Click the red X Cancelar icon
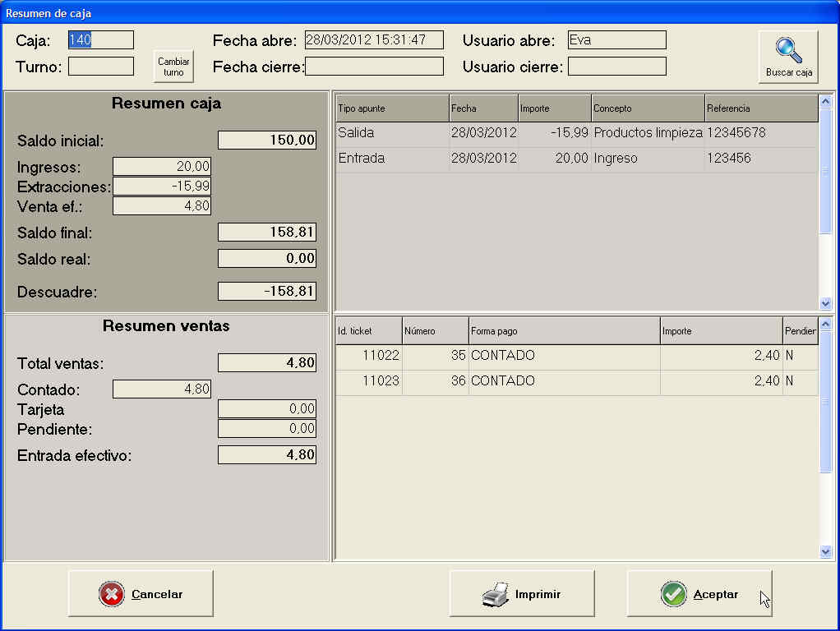 point(112,594)
